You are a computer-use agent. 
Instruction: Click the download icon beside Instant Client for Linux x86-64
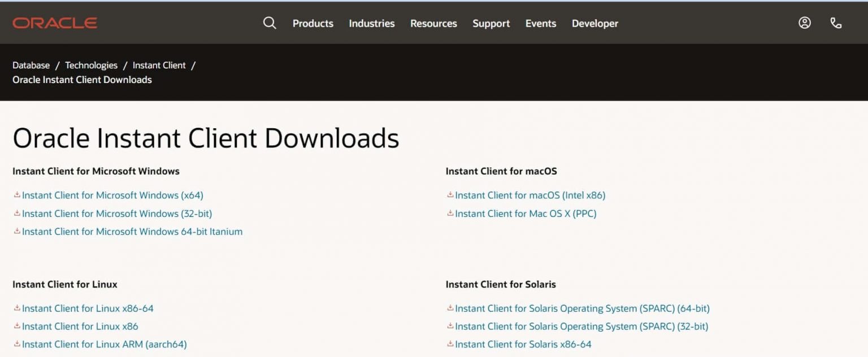tap(18, 308)
